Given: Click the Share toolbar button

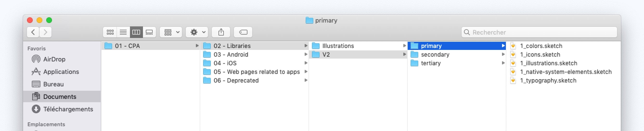Looking at the screenshot, I should pos(221,32).
